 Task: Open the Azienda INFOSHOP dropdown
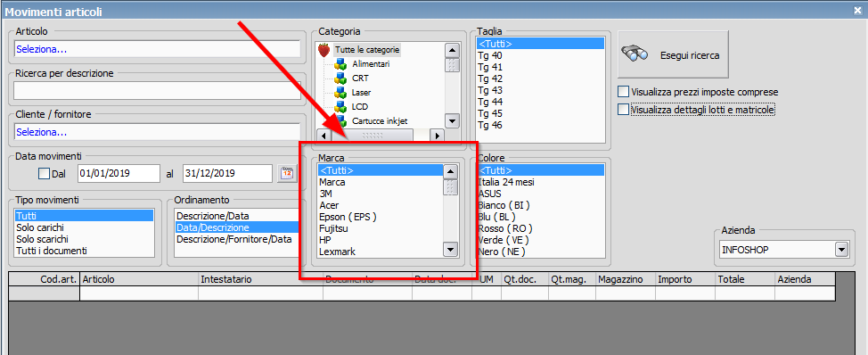pos(842,250)
